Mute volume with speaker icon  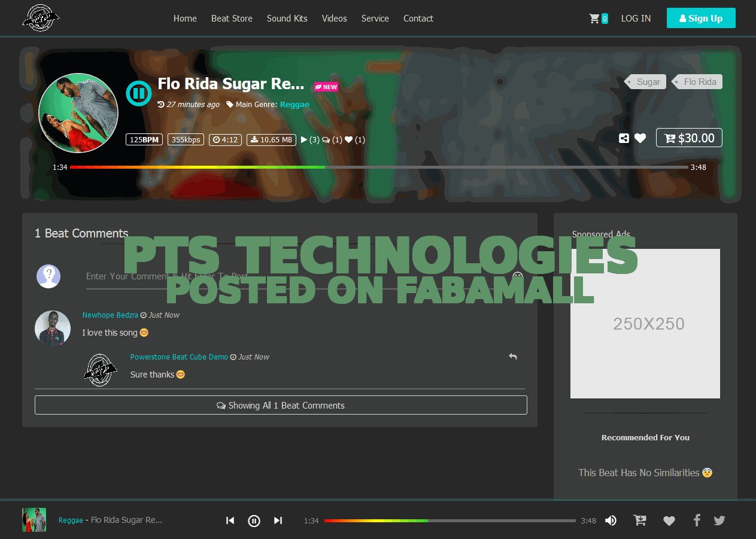[611, 520]
